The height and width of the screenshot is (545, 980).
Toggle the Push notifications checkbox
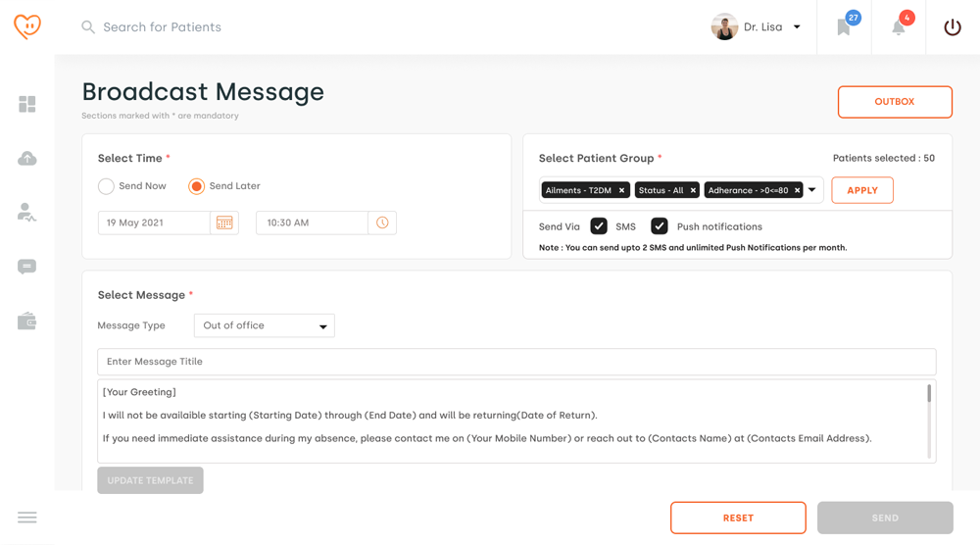[660, 226]
